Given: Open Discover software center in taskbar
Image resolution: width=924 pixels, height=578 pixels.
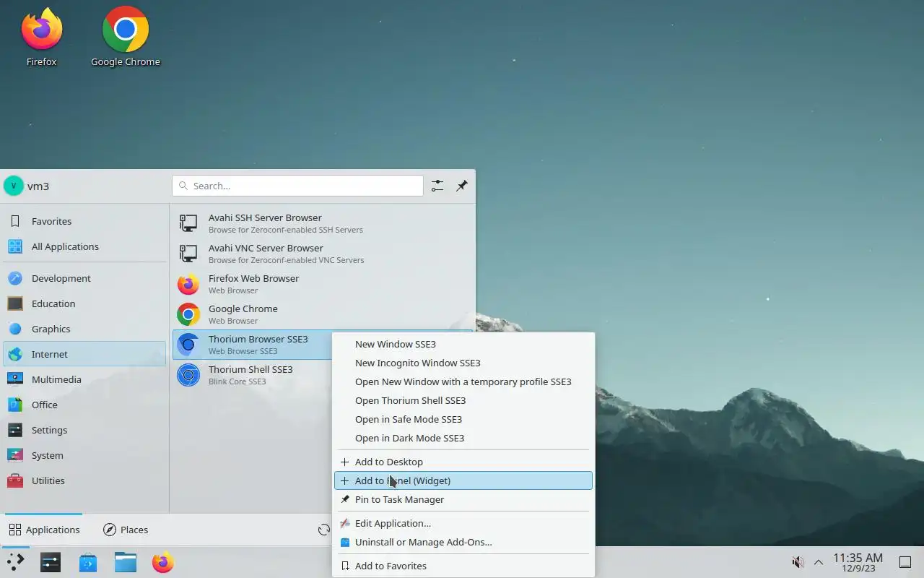Looking at the screenshot, I should 88,562.
